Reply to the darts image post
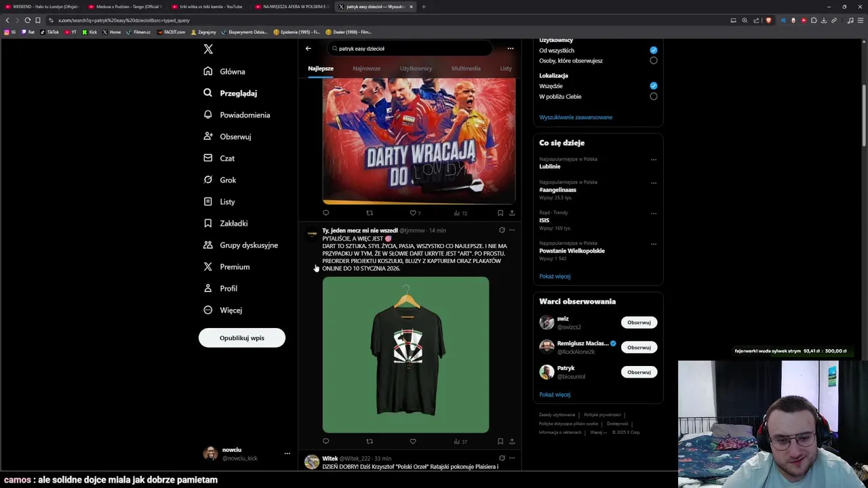This screenshot has width=868, height=488. click(325, 213)
